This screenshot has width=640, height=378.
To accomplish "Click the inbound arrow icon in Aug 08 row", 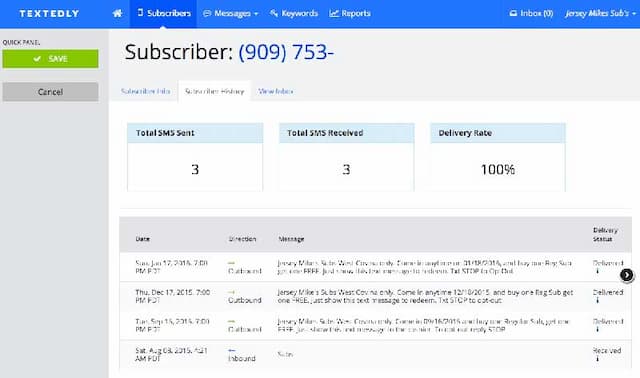I will (x=231, y=350).
